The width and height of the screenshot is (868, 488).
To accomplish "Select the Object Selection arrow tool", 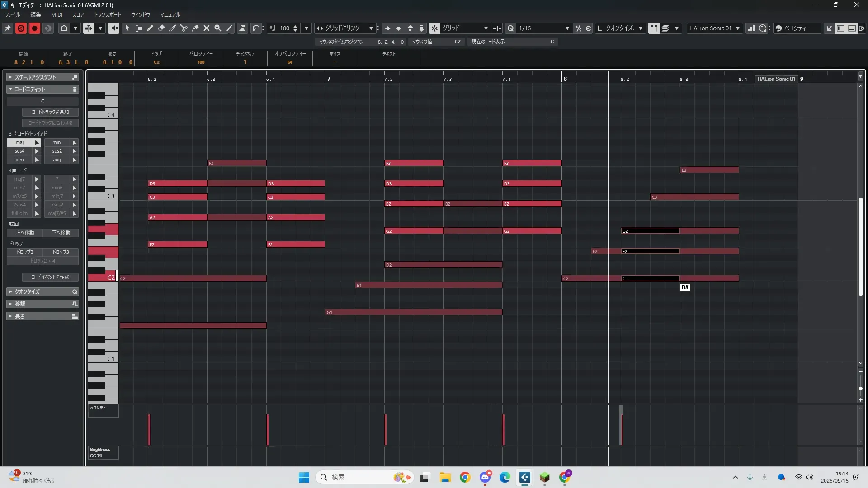I will tap(127, 28).
